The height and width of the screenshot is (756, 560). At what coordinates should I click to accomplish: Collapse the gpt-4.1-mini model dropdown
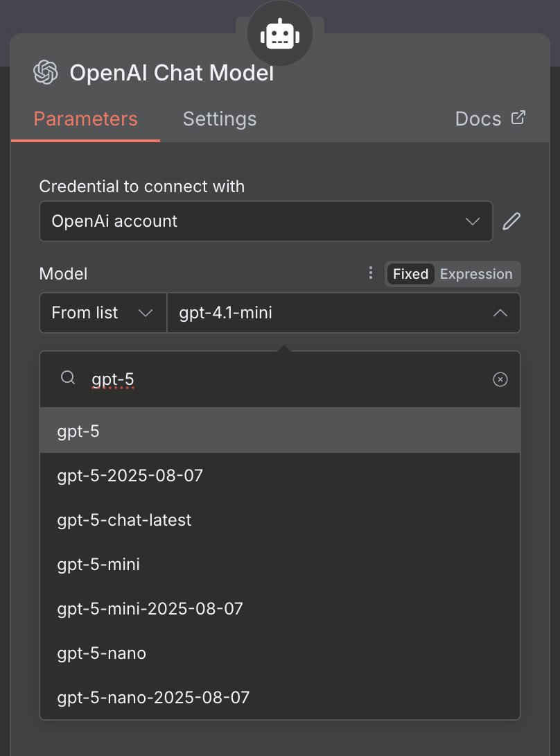pyautogui.click(x=344, y=313)
